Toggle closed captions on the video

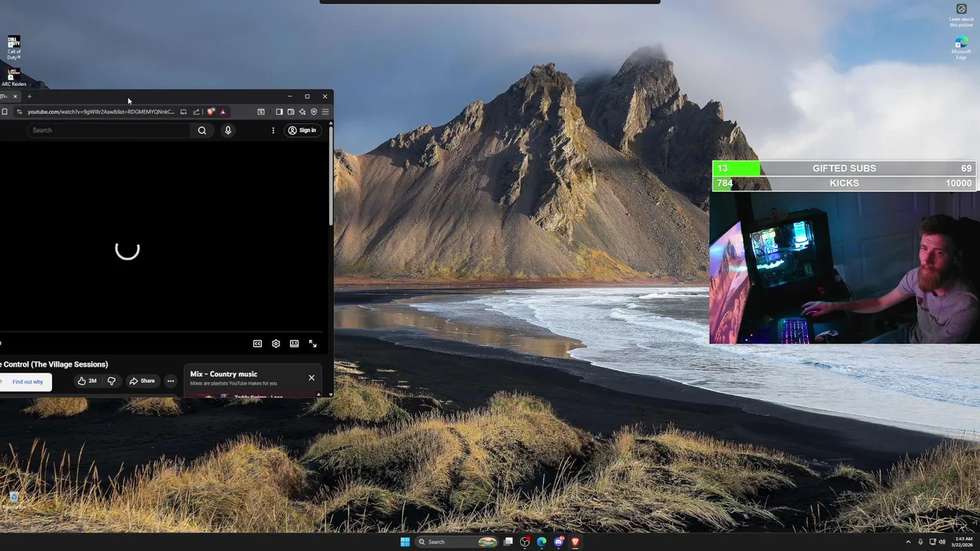coord(257,344)
